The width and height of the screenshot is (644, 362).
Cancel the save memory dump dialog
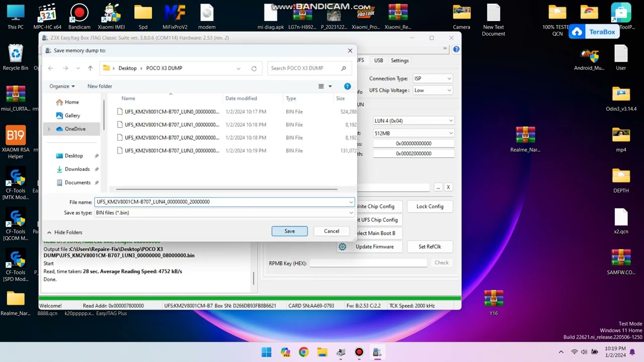coord(332,231)
